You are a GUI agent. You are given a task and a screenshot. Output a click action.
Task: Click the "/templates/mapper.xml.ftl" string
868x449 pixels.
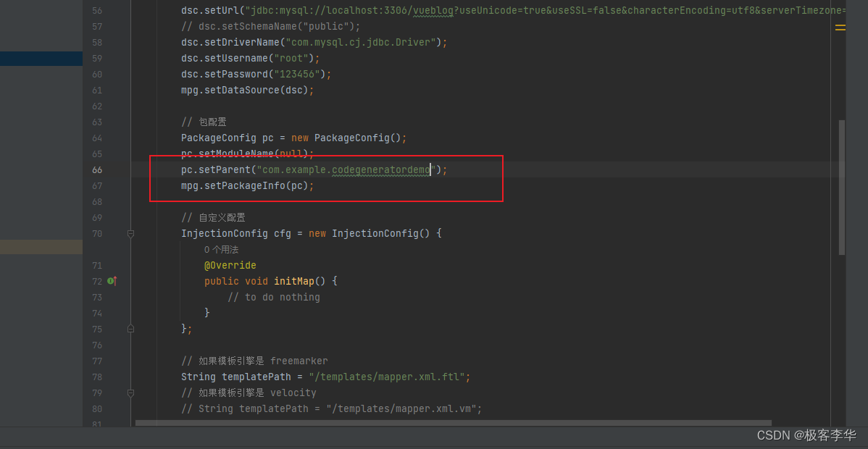coord(387,377)
